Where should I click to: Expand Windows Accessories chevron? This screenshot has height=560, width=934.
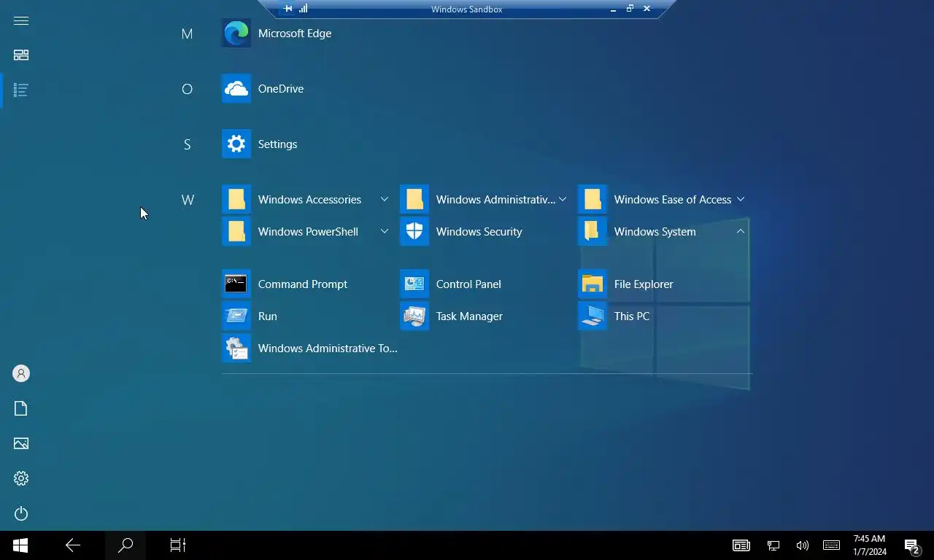coord(384,200)
